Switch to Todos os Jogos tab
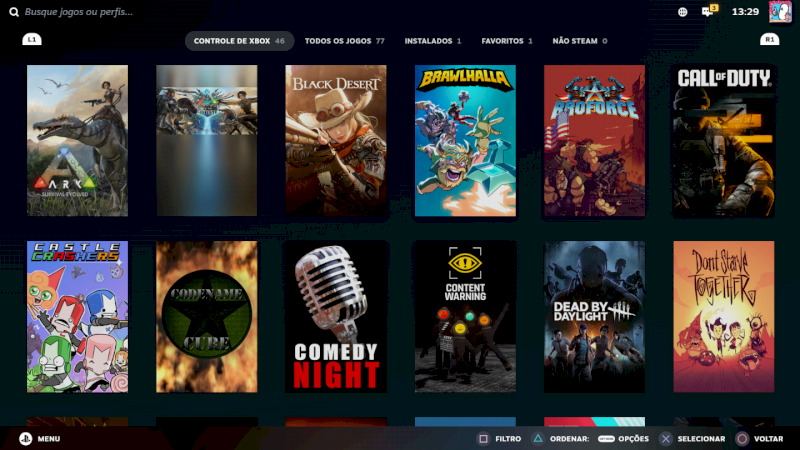The height and width of the screenshot is (450, 800). tap(344, 41)
